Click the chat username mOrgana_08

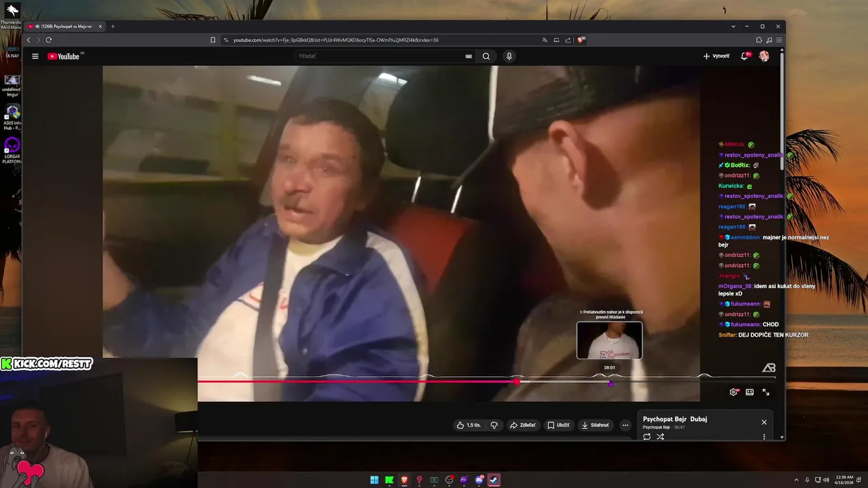tap(735, 286)
